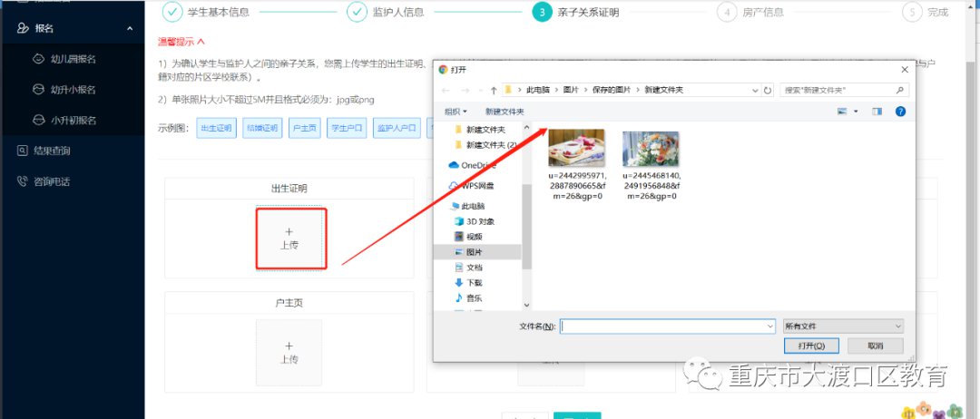Click the completed 学生基本信息 step checkmark
Image resolution: width=980 pixels, height=419 pixels.
tap(171, 12)
